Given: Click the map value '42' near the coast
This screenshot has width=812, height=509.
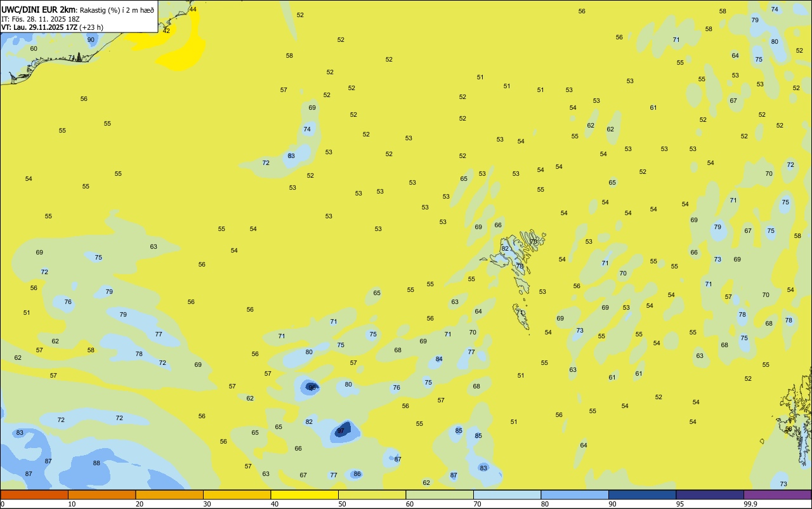Looking at the screenshot, I should coord(166,30).
